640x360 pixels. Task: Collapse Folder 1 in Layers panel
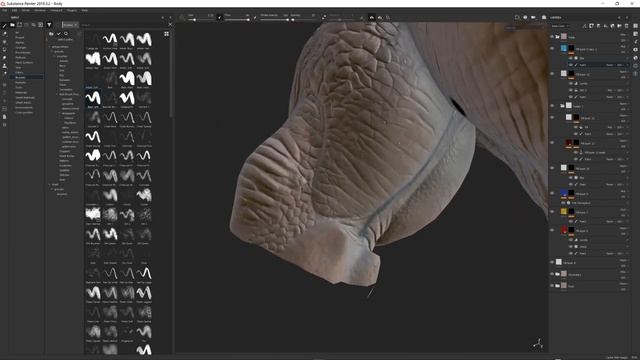pos(562,106)
